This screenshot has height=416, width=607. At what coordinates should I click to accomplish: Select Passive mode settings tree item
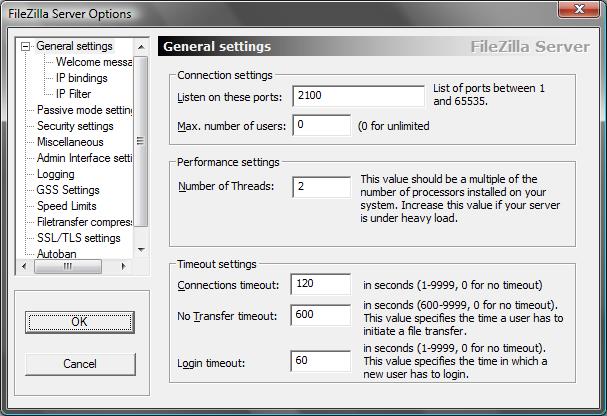[x=84, y=110]
